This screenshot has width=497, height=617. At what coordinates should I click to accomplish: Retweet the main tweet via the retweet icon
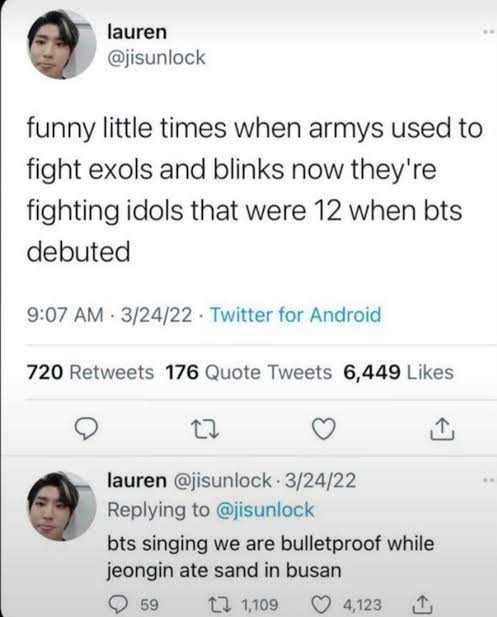pyautogui.click(x=205, y=429)
